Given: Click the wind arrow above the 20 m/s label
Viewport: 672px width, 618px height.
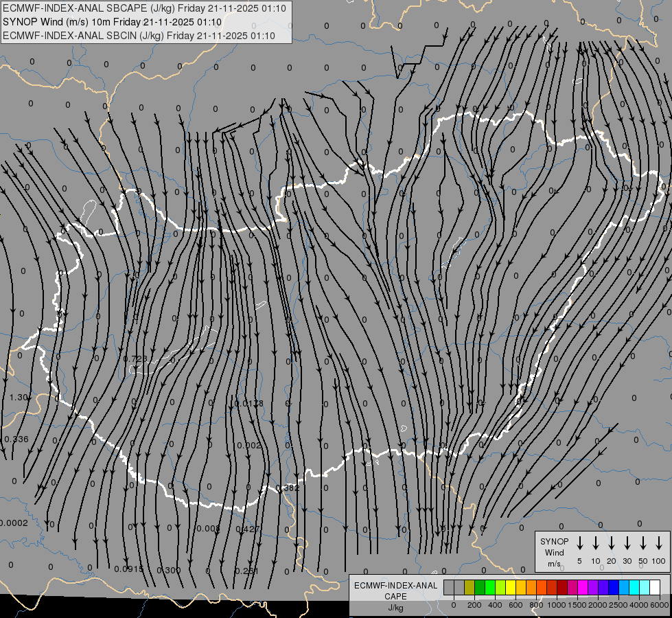Looking at the screenshot, I should coord(612,543).
